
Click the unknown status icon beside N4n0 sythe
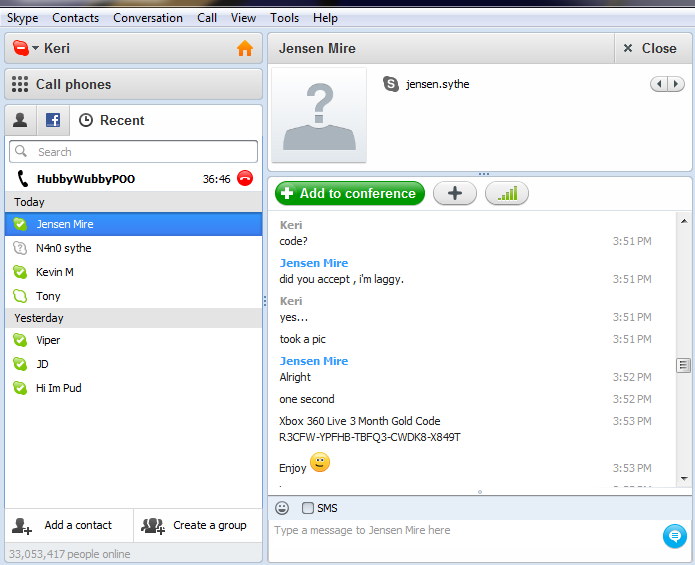coord(20,248)
